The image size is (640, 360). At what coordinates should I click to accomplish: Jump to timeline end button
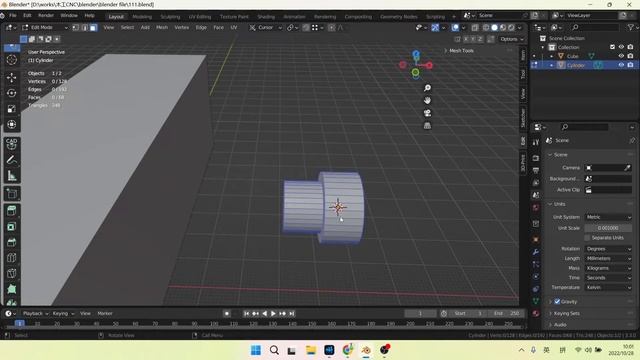[x=291, y=313]
